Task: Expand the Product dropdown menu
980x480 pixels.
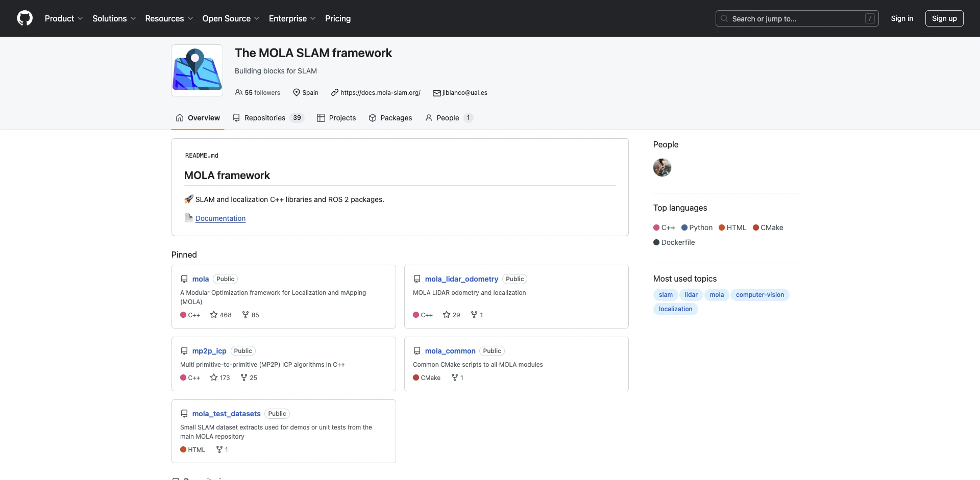Action: 64,18
